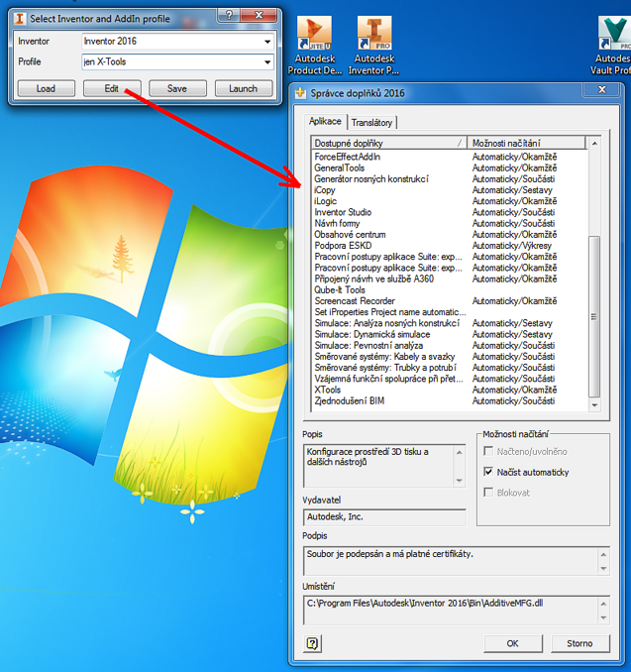Sort by Dostupné doplňky column header
The image size is (631, 672).
click(x=388, y=143)
